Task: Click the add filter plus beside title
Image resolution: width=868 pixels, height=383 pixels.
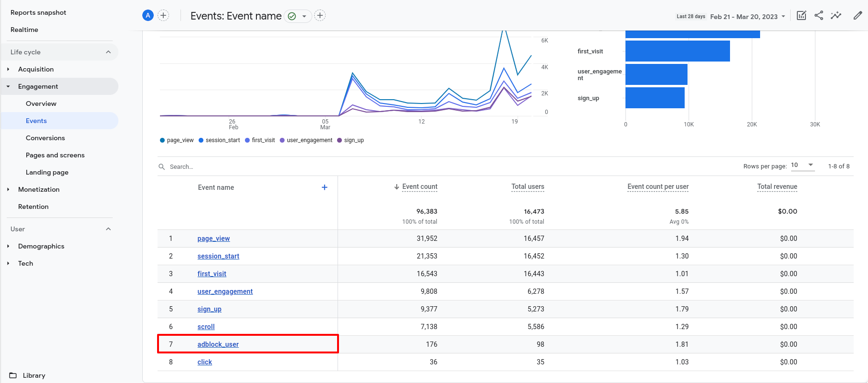Action: coord(320,16)
